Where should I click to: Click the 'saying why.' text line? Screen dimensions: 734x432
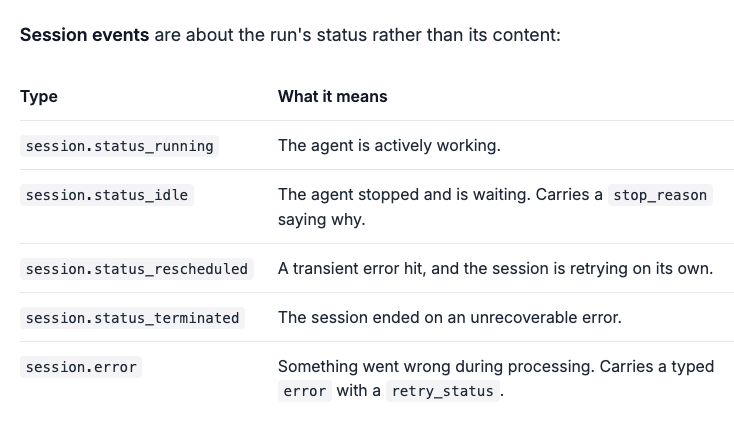[x=322, y=219]
